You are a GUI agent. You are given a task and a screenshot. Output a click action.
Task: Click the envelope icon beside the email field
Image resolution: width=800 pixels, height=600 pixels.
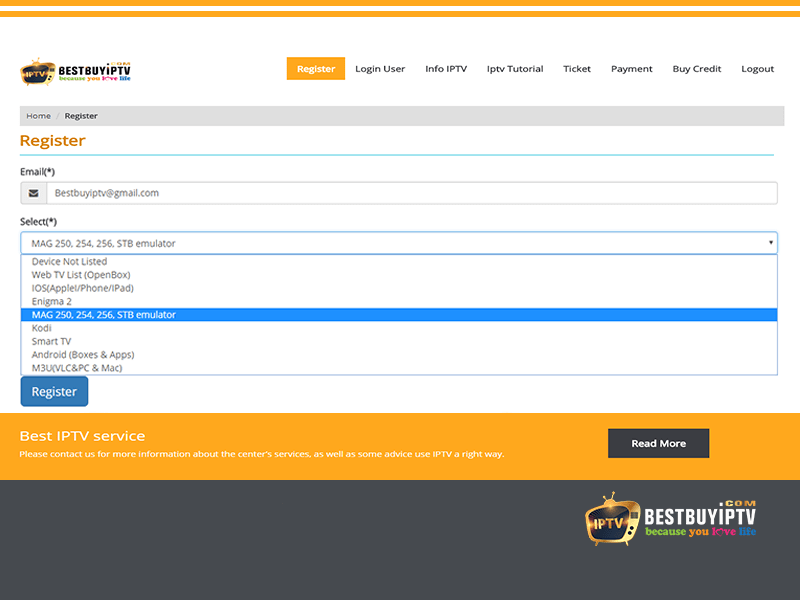click(x=33, y=192)
